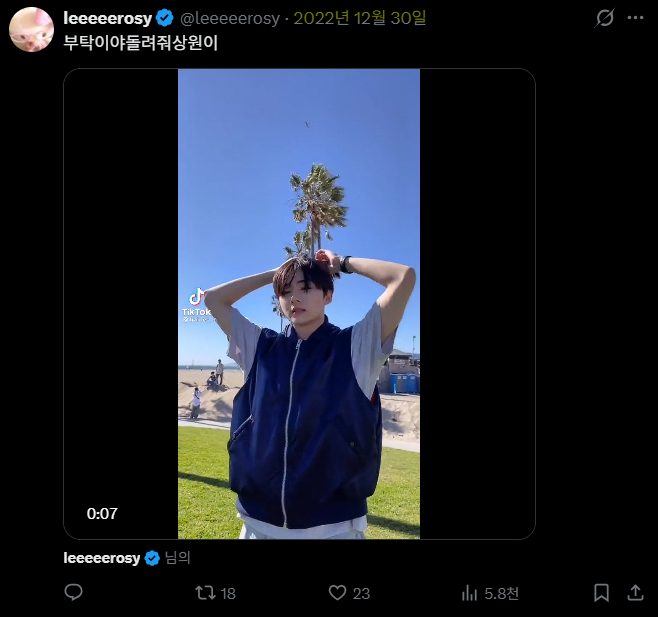Click verified badge beside top display name
The width and height of the screenshot is (658, 617).
click(165, 18)
